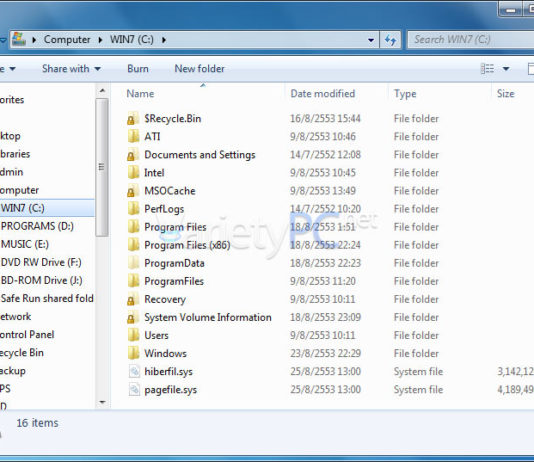Select the Users folder name
534x462 pixels.
point(156,335)
